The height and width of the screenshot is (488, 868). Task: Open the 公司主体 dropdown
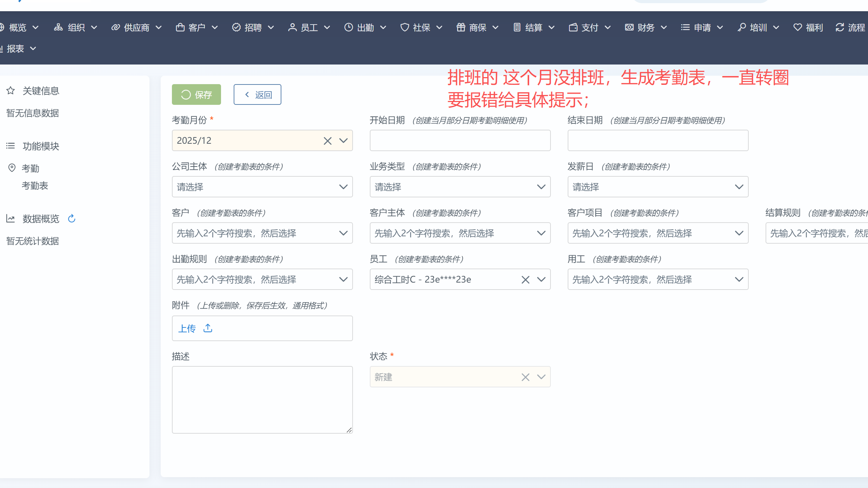tap(262, 187)
